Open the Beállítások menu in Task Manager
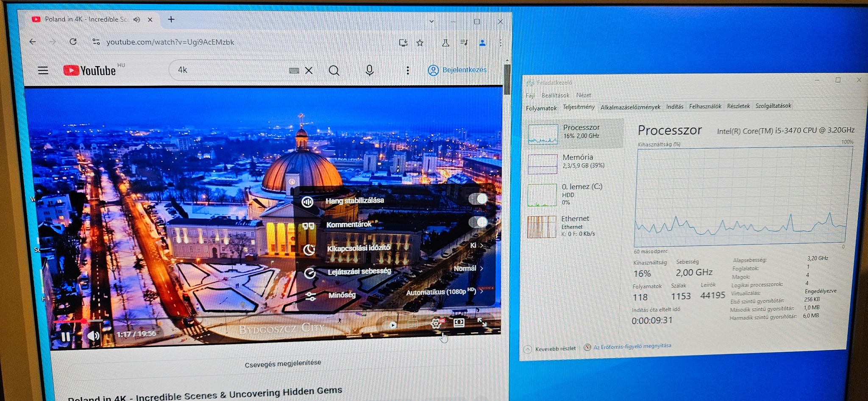 pos(555,95)
